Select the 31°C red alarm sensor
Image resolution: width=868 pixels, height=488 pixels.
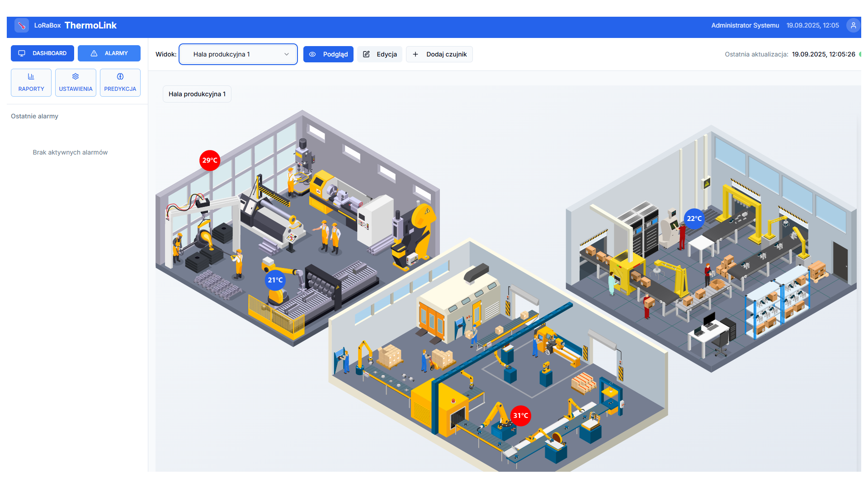click(520, 416)
